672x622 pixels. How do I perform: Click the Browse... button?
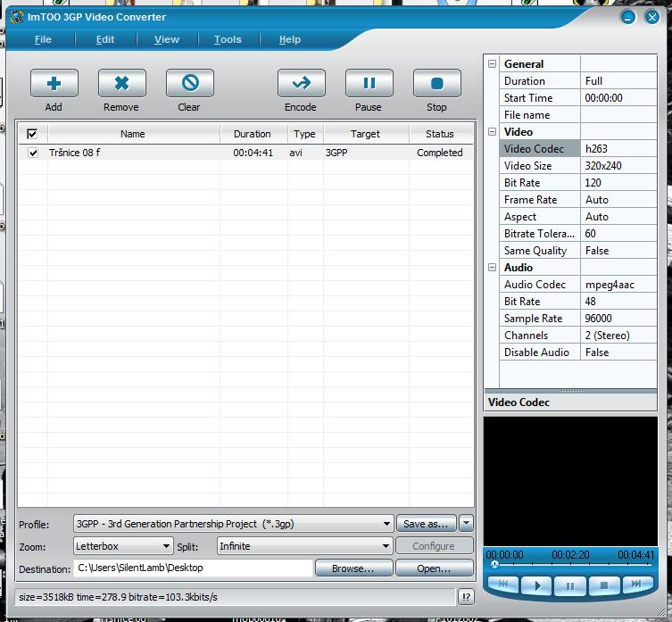click(x=353, y=568)
